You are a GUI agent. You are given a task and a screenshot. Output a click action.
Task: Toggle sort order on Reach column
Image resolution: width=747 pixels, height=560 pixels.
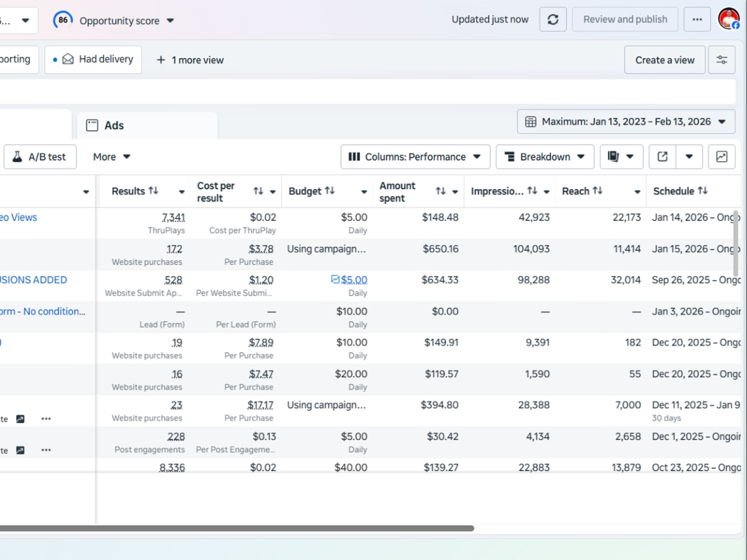[x=598, y=191]
